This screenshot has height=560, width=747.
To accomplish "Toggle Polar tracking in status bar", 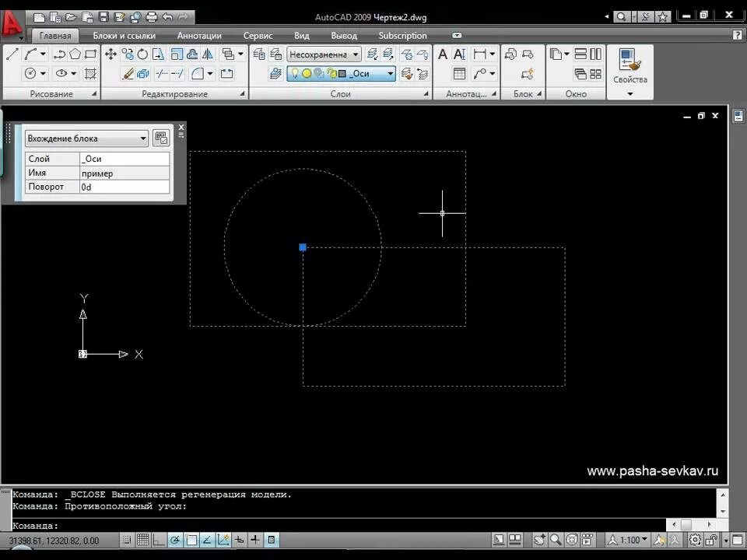I will pyautogui.click(x=175, y=540).
